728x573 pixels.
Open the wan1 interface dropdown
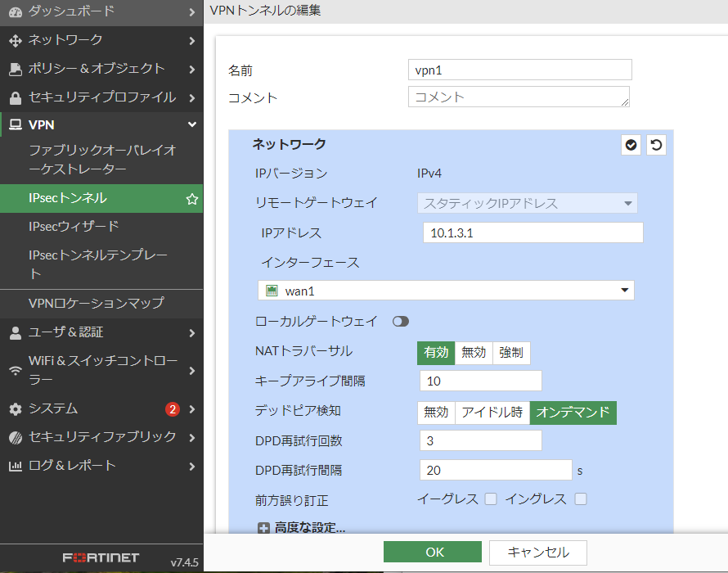pyautogui.click(x=446, y=291)
